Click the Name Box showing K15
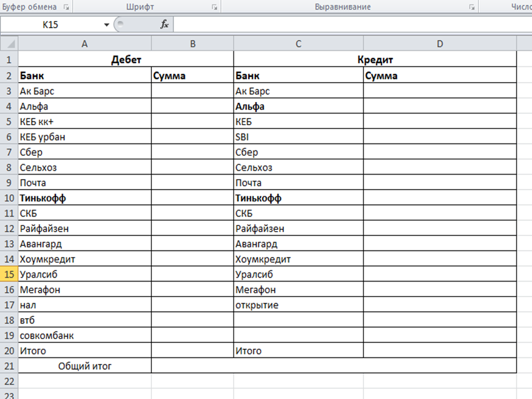The image size is (532, 399). click(x=51, y=25)
